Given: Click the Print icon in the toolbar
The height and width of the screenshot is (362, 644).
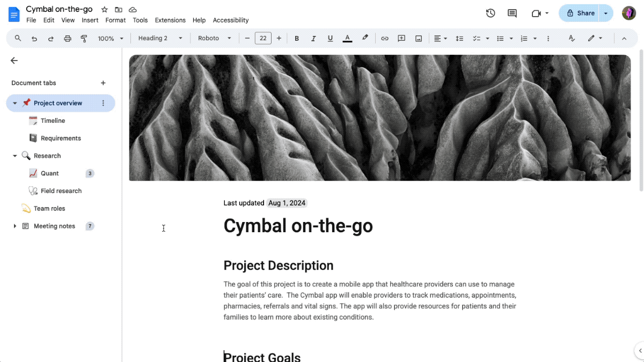Looking at the screenshot, I should (x=68, y=38).
